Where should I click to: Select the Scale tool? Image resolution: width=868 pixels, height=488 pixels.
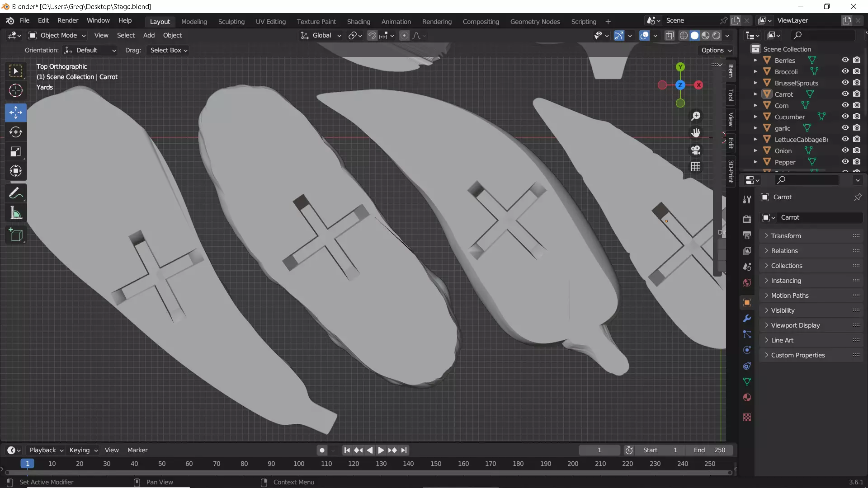16,151
